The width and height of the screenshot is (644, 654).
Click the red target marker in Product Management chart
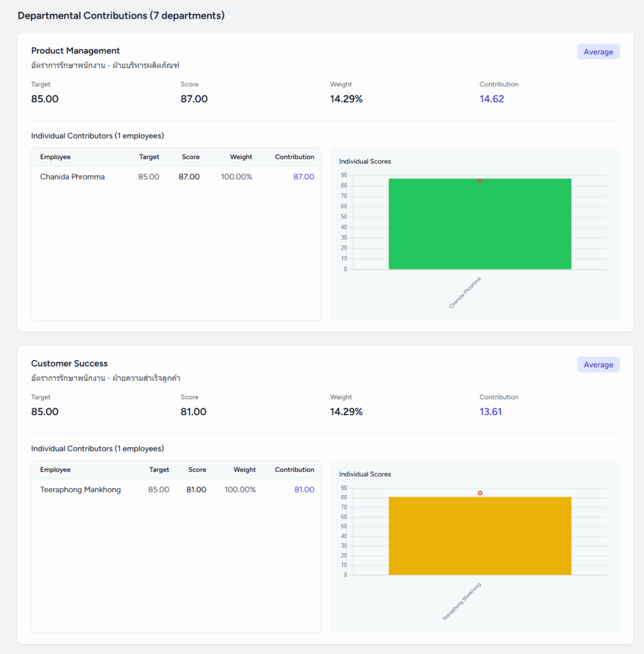pos(480,181)
